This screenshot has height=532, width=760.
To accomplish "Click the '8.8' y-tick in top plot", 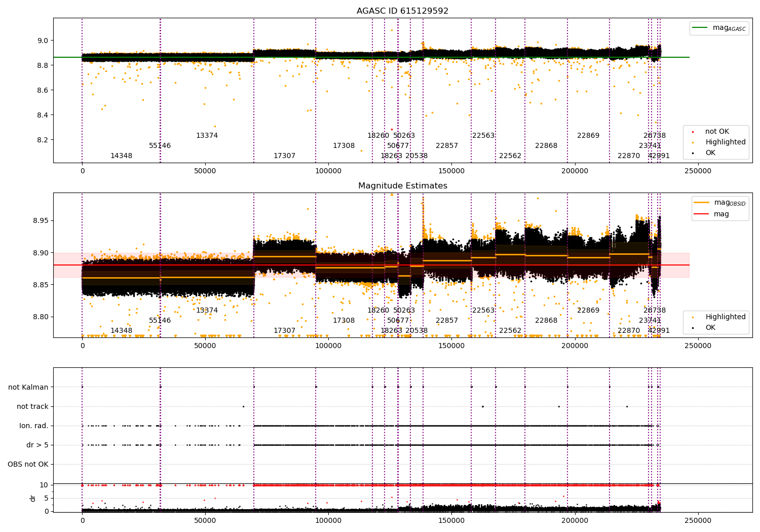I will tap(43, 66).
